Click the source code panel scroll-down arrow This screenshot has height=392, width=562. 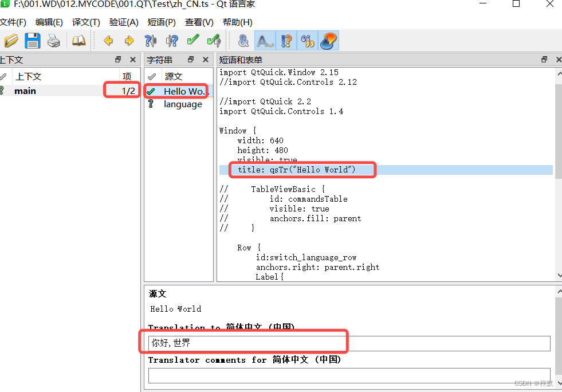[x=559, y=275]
